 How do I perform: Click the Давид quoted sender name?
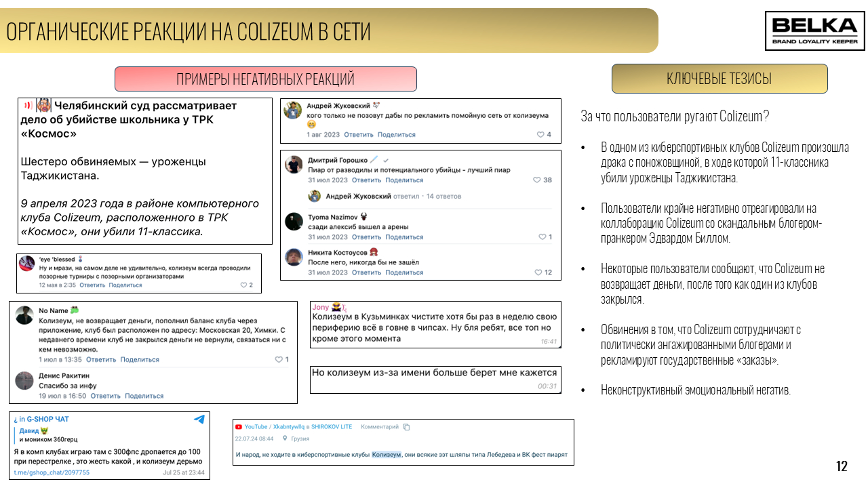point(28,430)
